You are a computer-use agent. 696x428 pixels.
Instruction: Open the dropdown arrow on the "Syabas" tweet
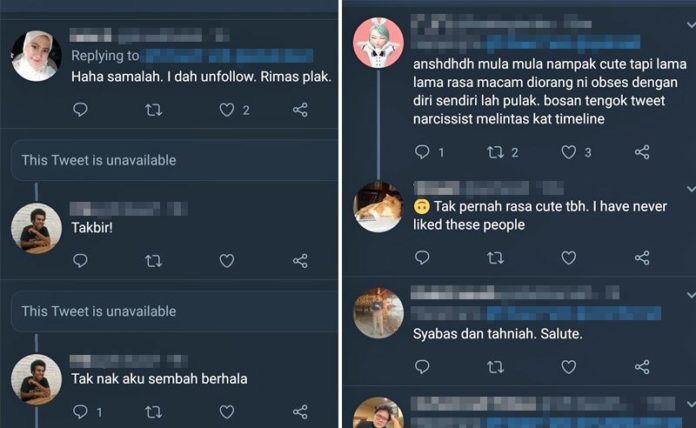[x=691, y=295]
